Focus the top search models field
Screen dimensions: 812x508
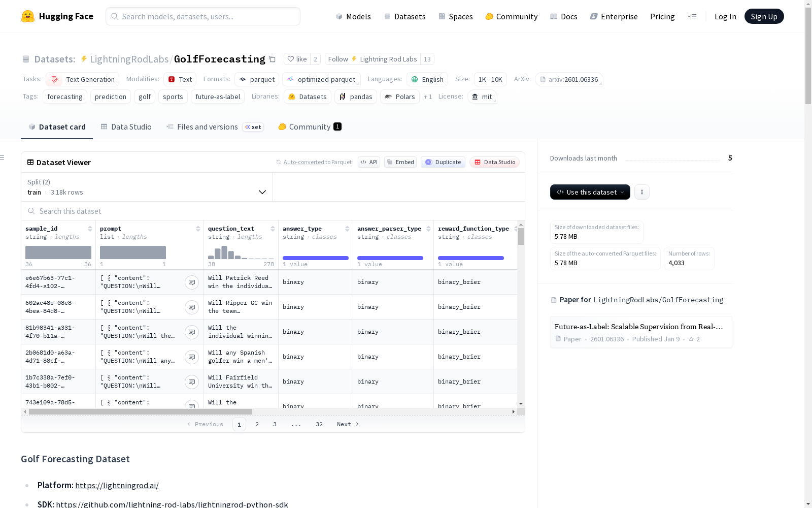tap(203, 16)
